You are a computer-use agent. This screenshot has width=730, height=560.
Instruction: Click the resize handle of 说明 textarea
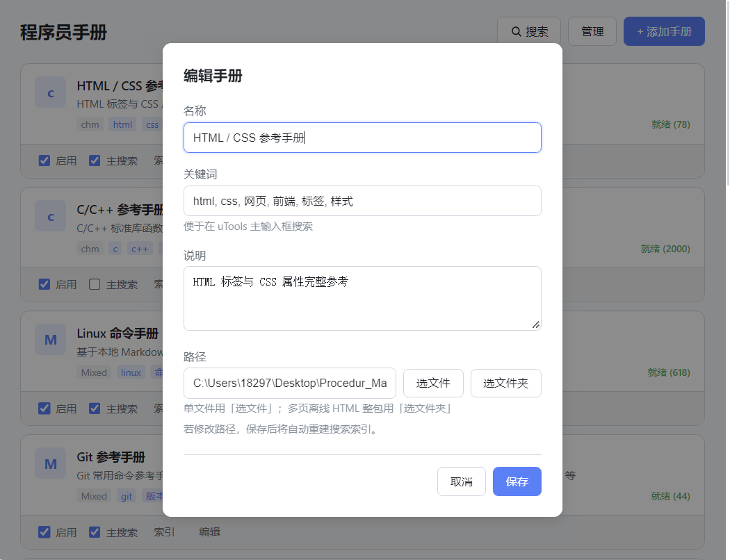coord(535,324)
